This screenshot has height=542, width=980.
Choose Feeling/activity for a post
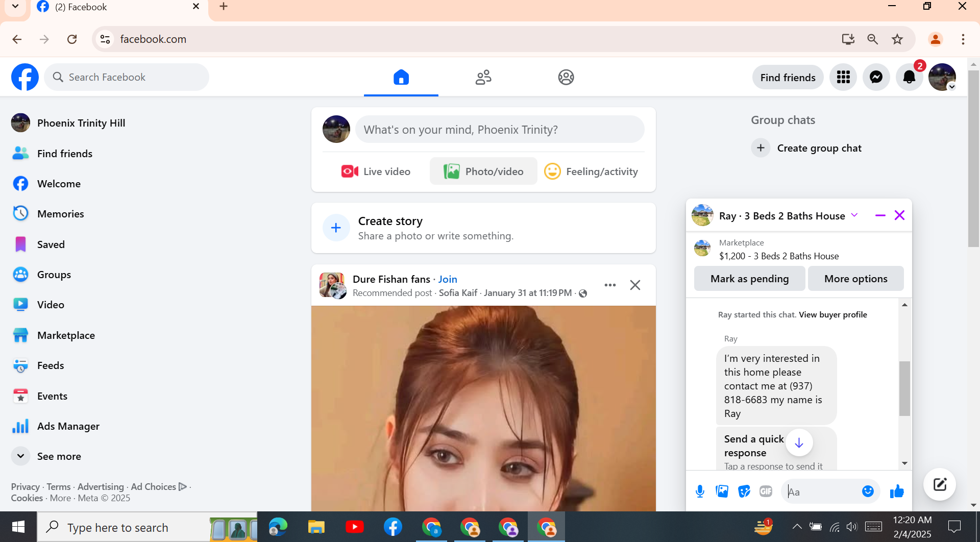[x=591, y=171]
